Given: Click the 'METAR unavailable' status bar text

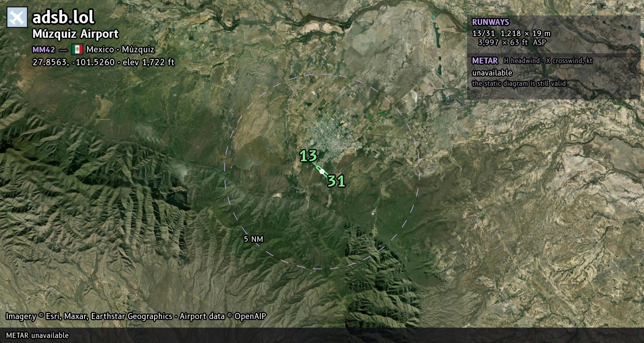Looking at the screenshot, I should tap(37, 335).
